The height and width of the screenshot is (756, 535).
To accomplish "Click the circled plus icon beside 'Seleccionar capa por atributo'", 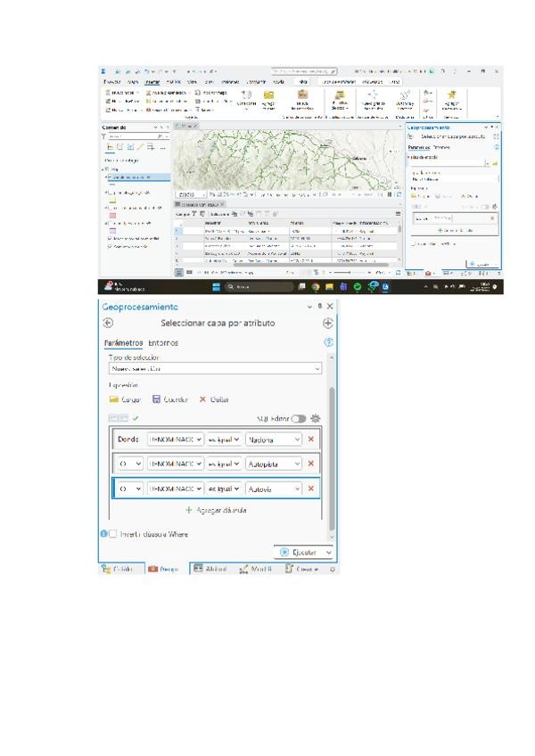I will pos(327,323).
